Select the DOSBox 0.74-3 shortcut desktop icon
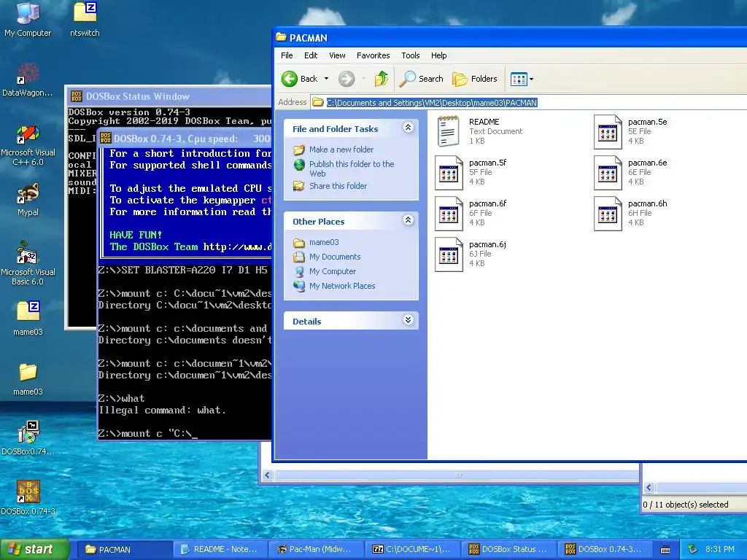 (28, 497)
